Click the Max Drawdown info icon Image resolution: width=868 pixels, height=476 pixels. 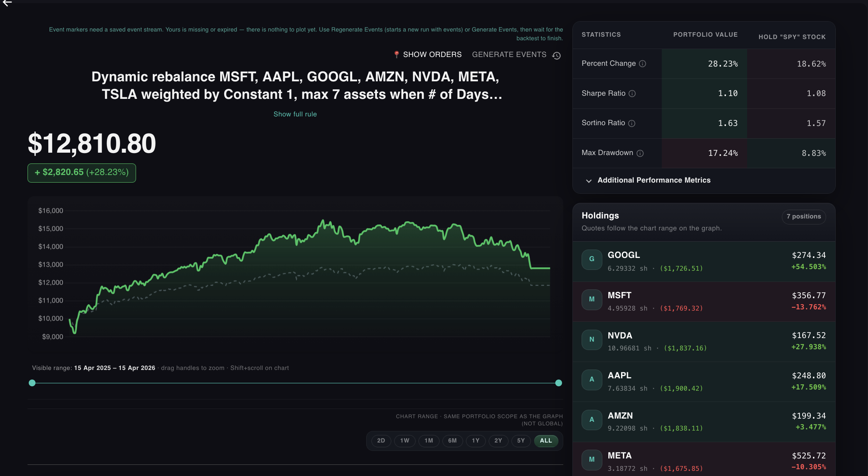click(x=640, y=153)
